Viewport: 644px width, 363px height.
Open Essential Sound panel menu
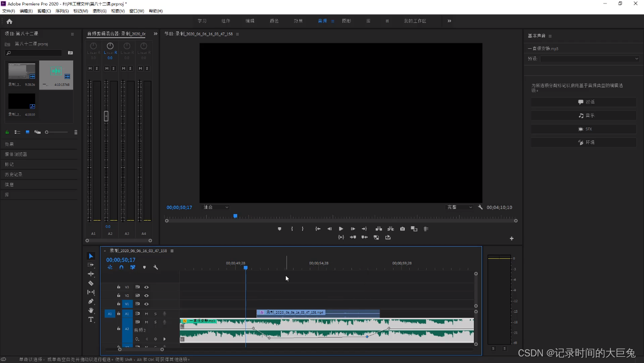coord(550,36)
